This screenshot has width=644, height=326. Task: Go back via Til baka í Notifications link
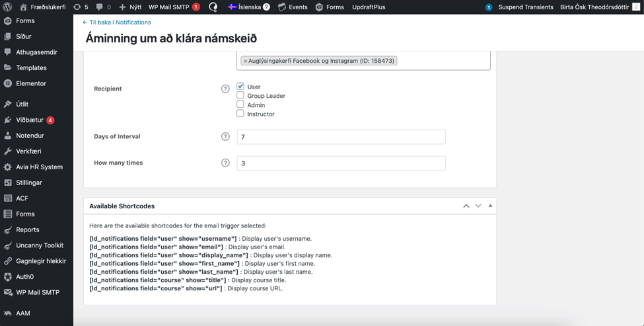click(x=116, y=22)
